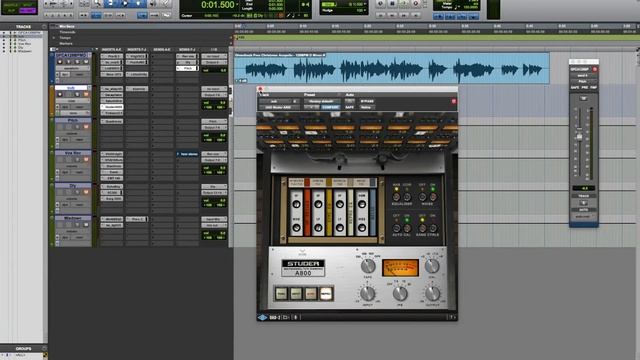Image resolution: width=640 pixels, height=360 pixels.
Task: Click the Widener track name
Action: click(x=73, y=218)
